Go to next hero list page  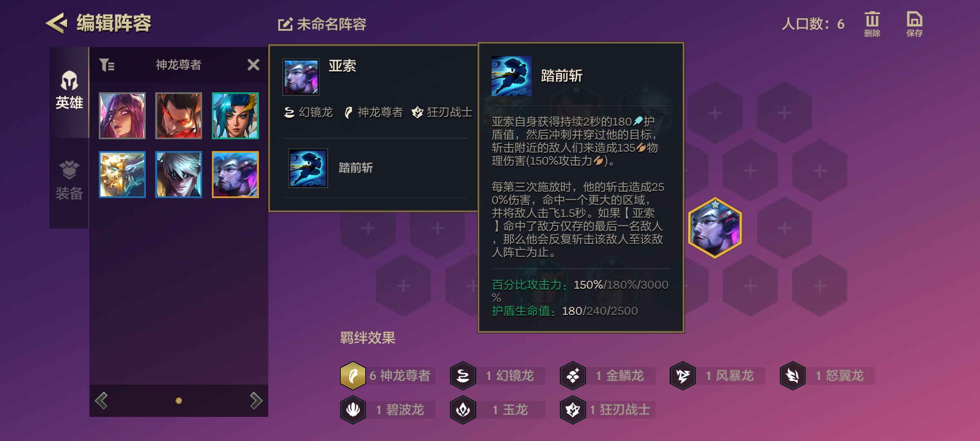(256, 401)
